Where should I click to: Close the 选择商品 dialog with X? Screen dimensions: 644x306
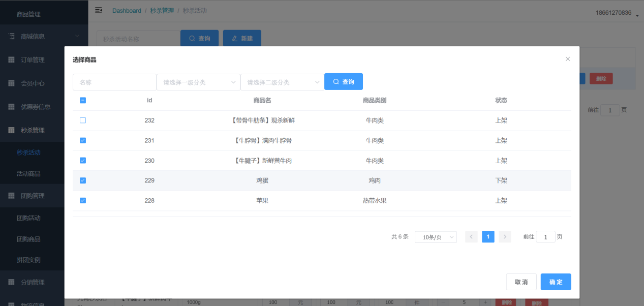click(568, 59)
